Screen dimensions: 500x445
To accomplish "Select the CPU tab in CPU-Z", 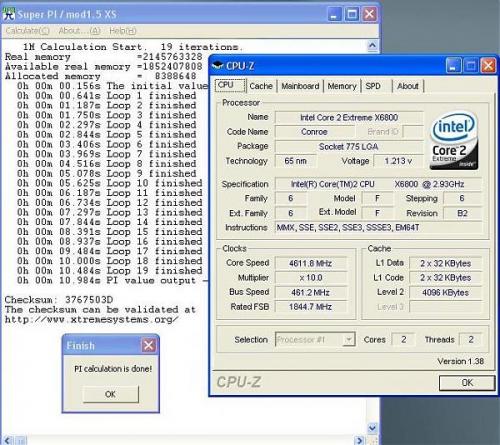I will 230,85.
